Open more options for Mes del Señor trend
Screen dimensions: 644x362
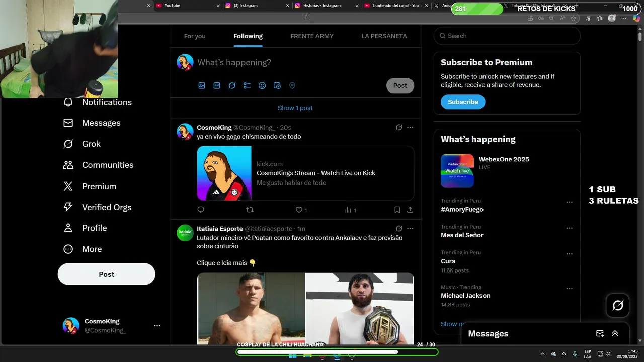tap(570, 228)
